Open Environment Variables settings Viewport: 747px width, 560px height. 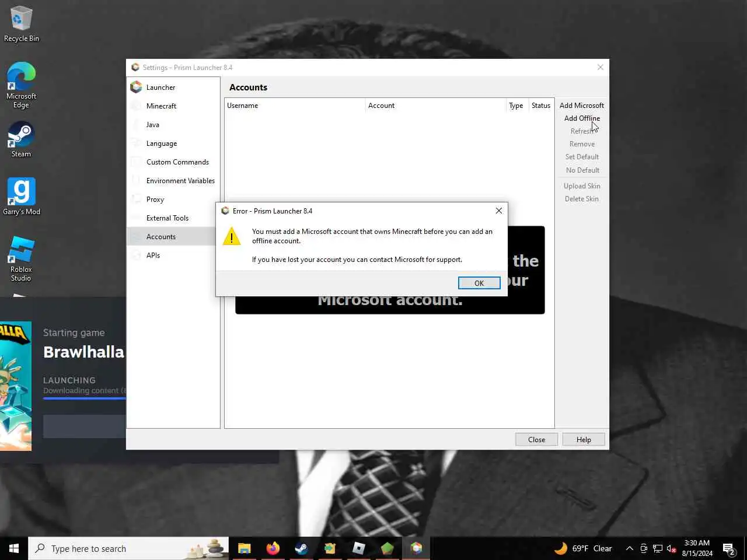[x=173, y=181]
